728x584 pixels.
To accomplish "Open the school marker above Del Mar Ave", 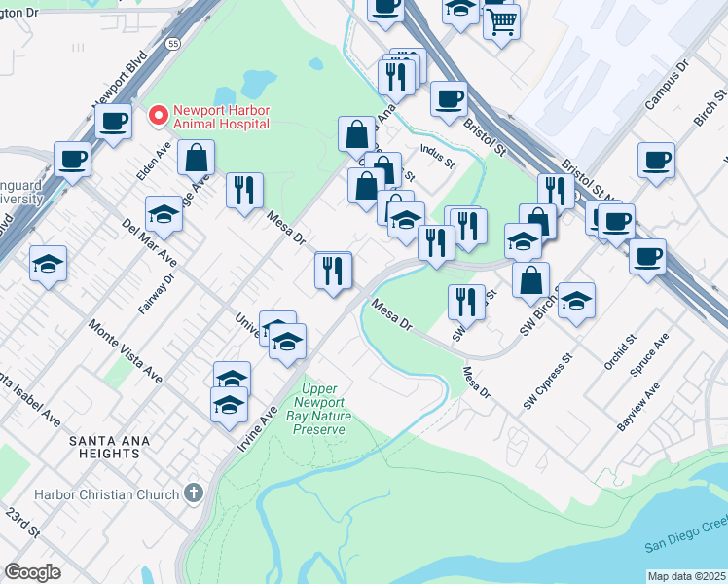I will click(x=164, y=216).
